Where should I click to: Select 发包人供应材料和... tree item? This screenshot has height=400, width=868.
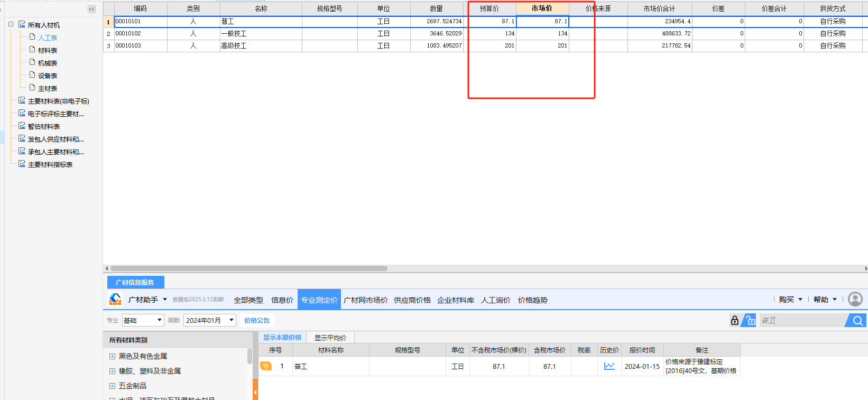56,139
